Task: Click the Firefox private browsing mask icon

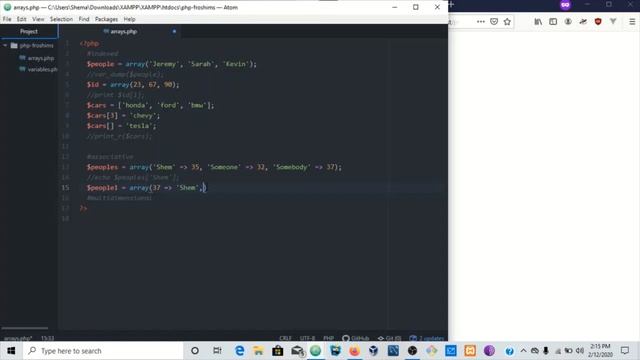Action: 565,5
